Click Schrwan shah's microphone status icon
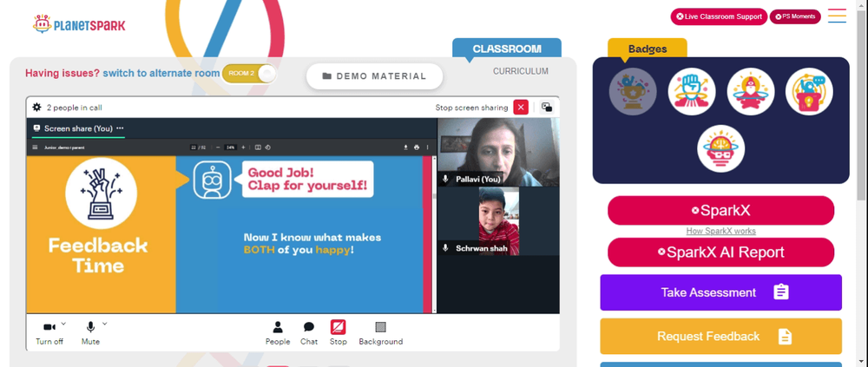Viewport: 868px width, 367px height. click(445, 248)
